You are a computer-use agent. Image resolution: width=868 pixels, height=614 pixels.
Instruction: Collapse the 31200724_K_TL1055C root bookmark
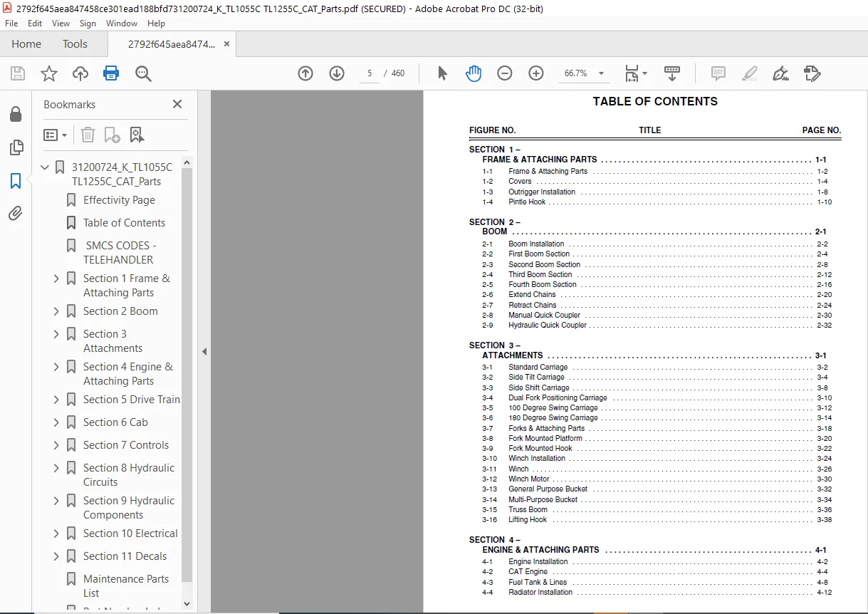(x=46, y=167)
